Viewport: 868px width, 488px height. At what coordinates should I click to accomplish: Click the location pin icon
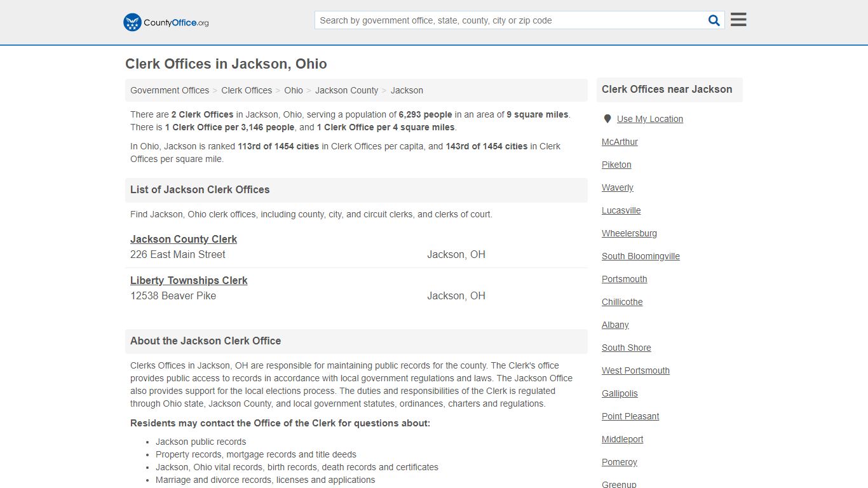click(607, 119)
